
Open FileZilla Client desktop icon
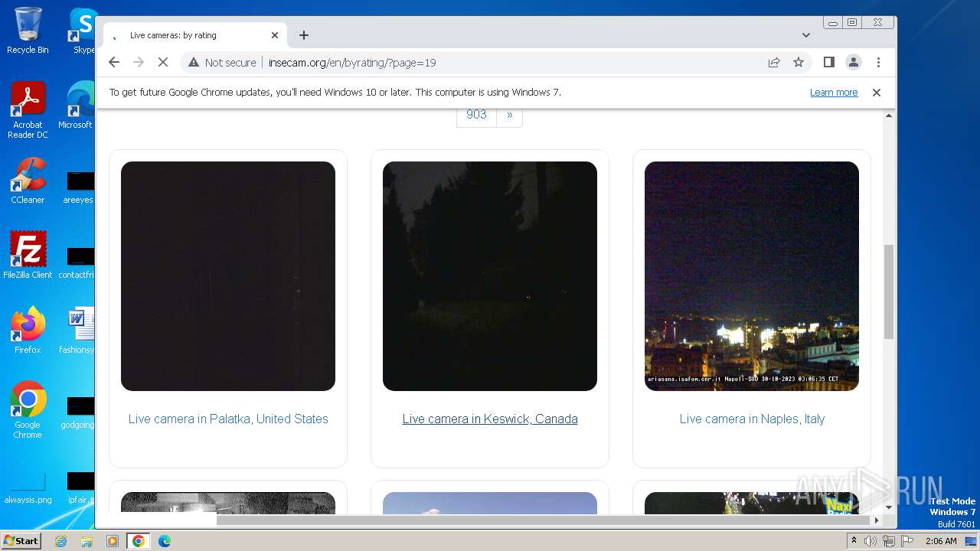click(x=28, y=256)
